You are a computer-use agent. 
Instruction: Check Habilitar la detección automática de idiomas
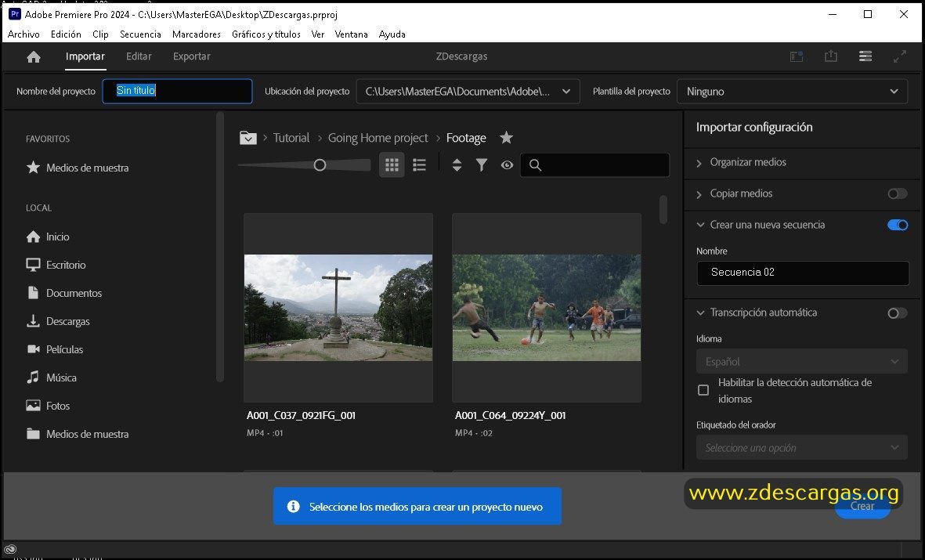703,390
